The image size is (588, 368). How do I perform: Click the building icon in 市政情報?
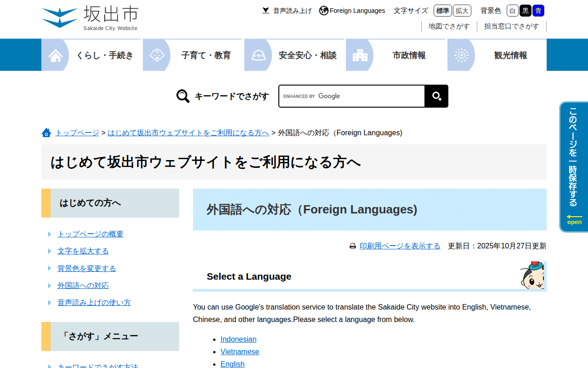(x=360, y=56)
